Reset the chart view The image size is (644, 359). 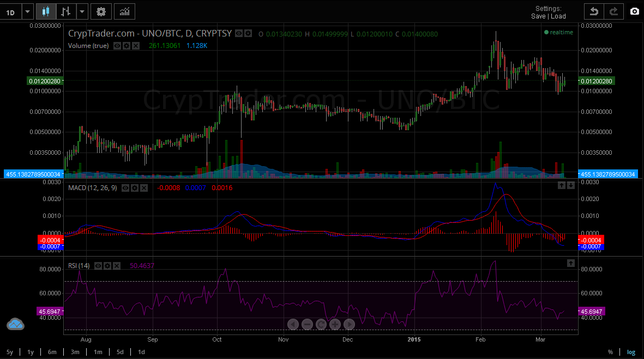pos(321,325)
